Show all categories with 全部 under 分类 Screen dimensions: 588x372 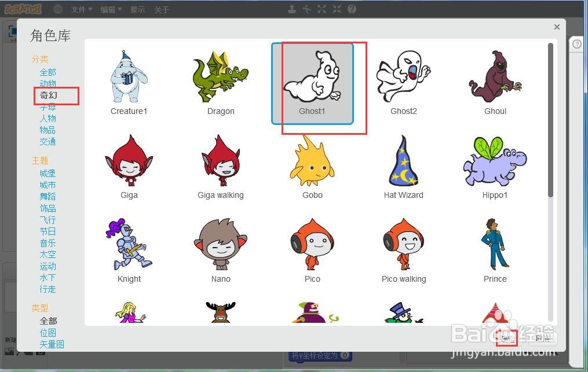pos(48,72)
